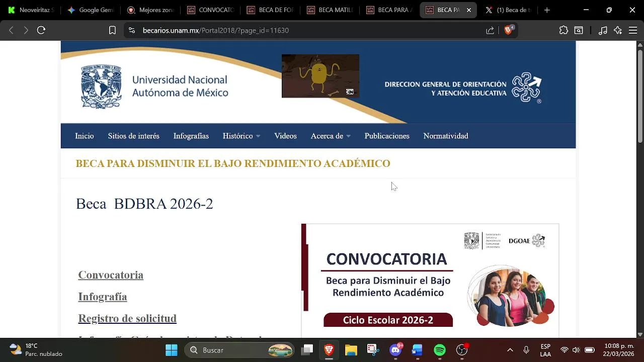
Task: Open the Publicaciones menu item
Action: pos(387,136)
